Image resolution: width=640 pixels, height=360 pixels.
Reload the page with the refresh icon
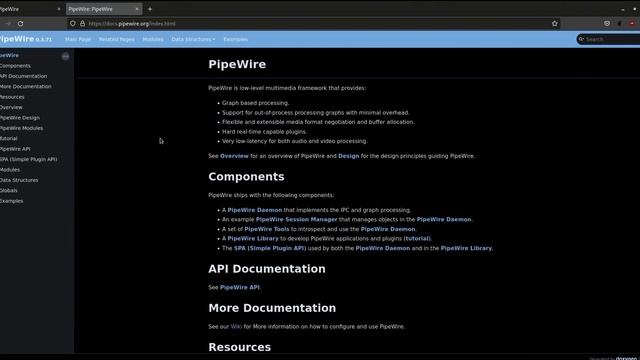point(20,24)
